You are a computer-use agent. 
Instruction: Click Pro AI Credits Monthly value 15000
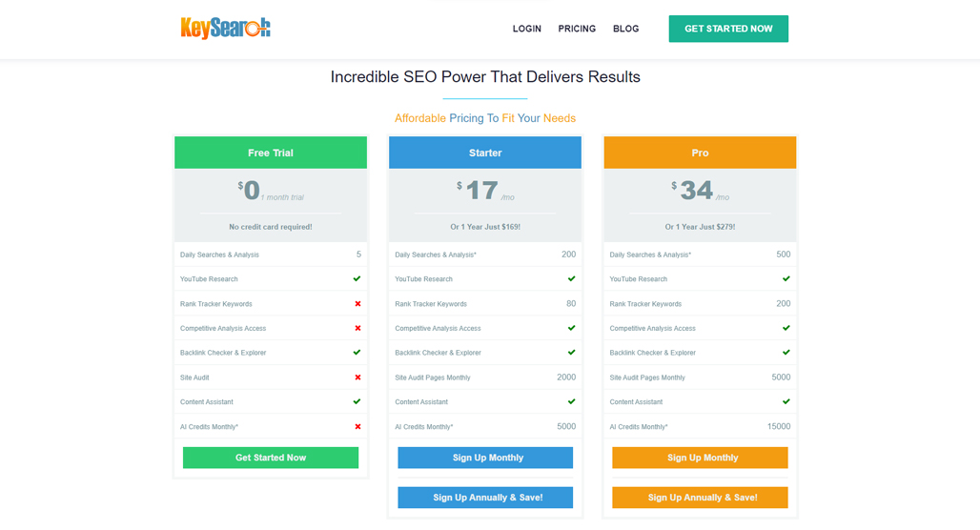779,427
